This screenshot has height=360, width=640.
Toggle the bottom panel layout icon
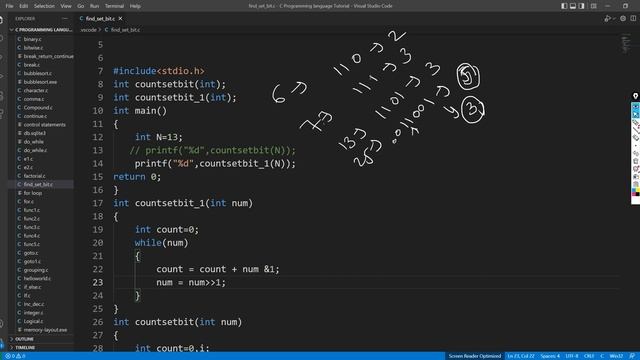(573, 6)
